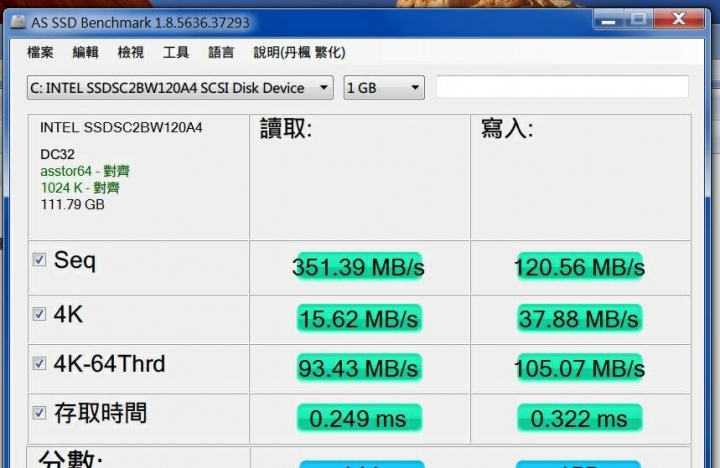Open the 工具 menu
This screenshot has width=720, height=468.
point(176,52)
